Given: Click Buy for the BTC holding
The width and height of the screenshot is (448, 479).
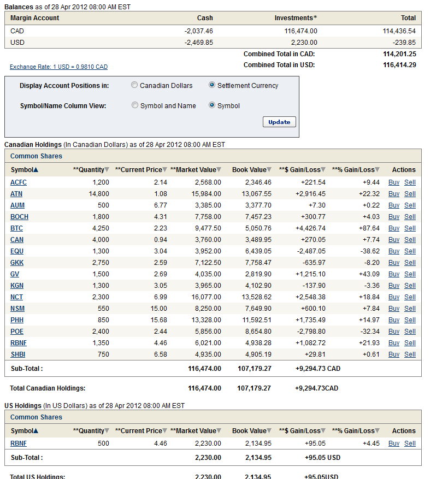Looking at the screenshot, I should coord(393,228).
